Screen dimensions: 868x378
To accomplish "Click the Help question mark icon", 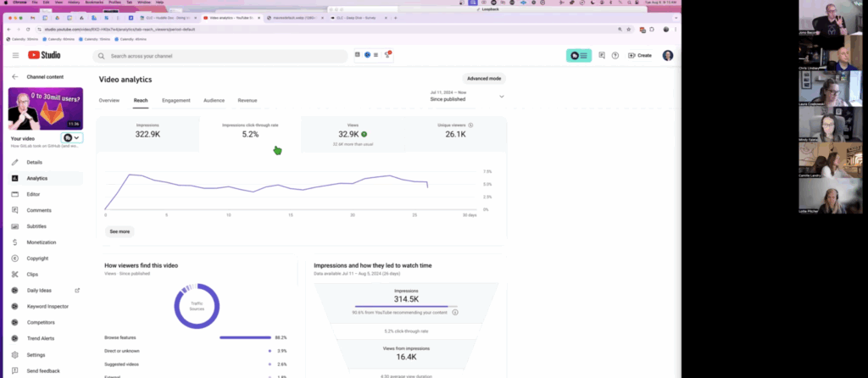I will [615, 56].
